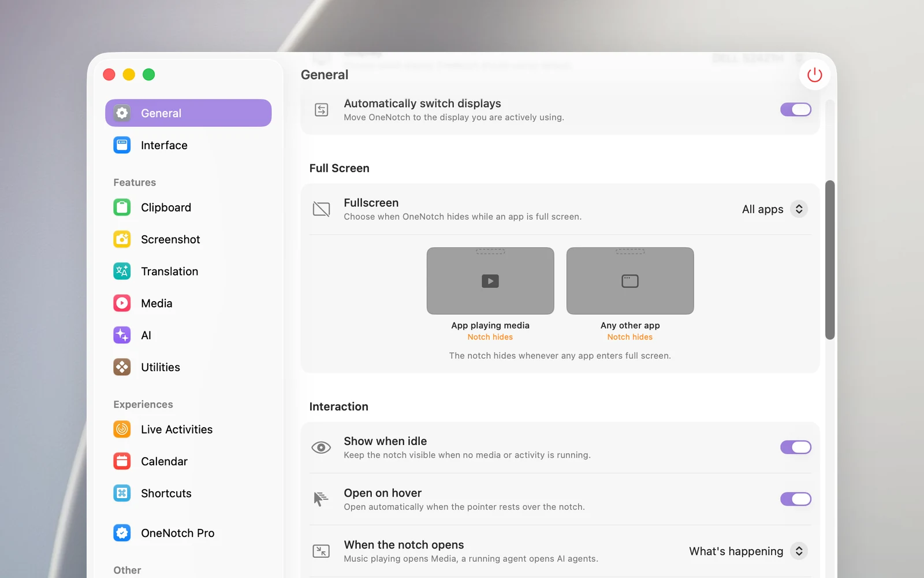This screenshot has height=578, width=924.
Task: Click the yellow Screenshot icon
Action: [x=122, y=239]
